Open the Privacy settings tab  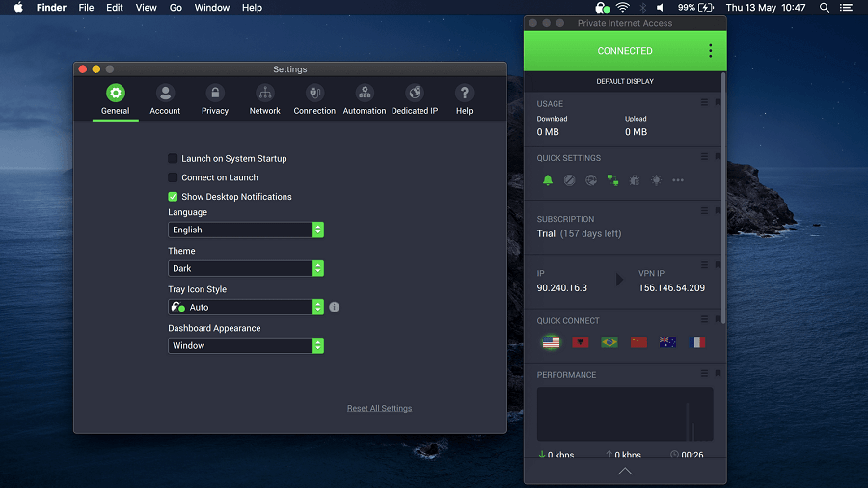click(215, 99)
